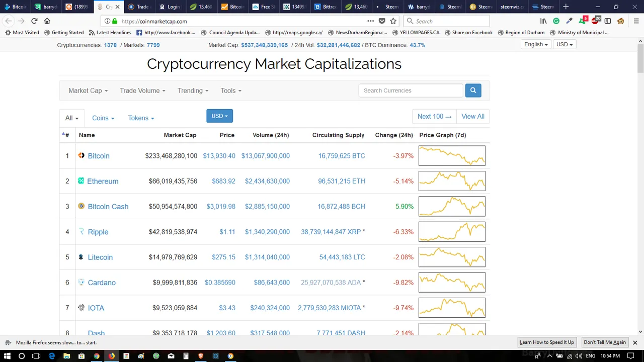This screenshot has width=644, height=362.
Task: Open the English language dropdown
Action: pyautogui.click(x=536, y=44)
